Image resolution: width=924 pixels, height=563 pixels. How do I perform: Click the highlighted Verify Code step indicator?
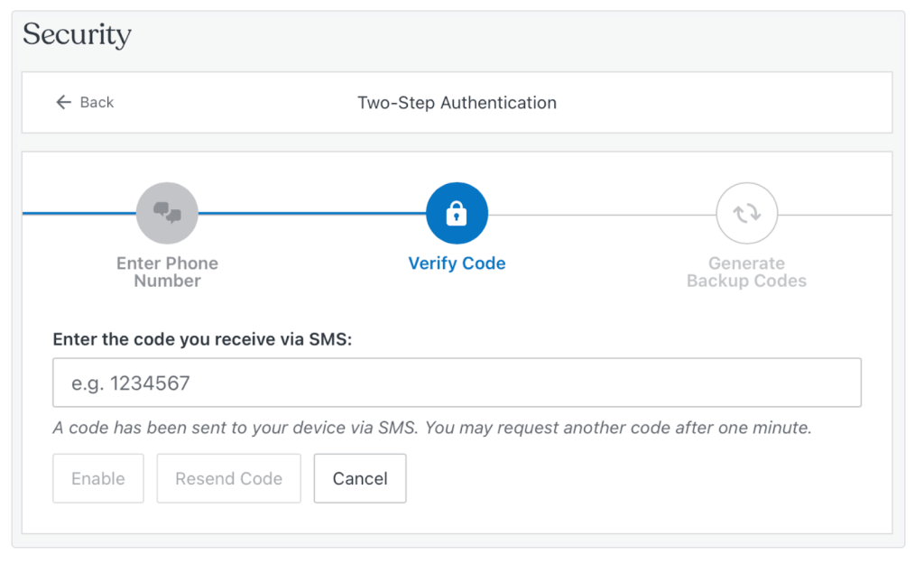(457, 213)
